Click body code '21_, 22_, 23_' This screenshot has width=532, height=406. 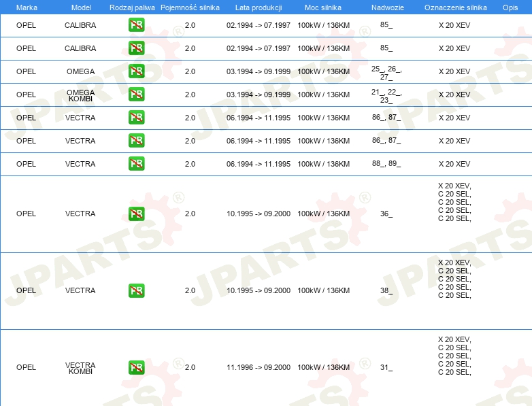pyautogui.click(x=386, y=96)
